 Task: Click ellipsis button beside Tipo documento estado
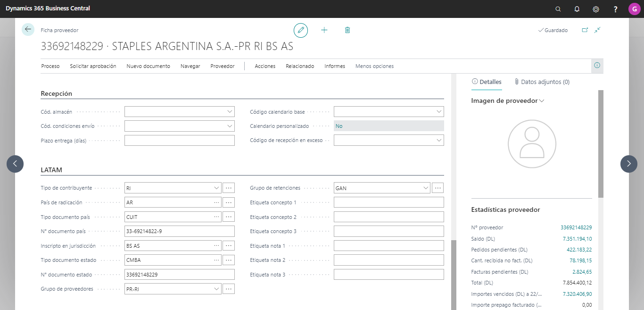point(229,260)
